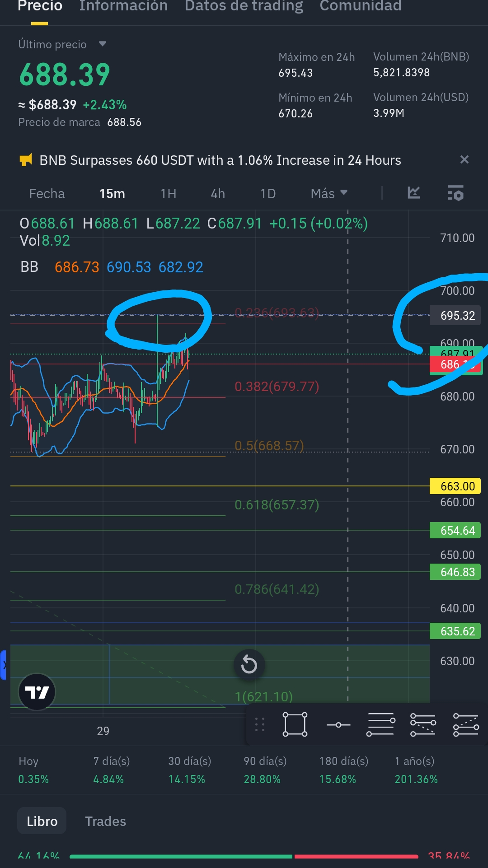Switch chart to 1H timeframe
The height and width of the screenshot is (868, 488).
168,194
